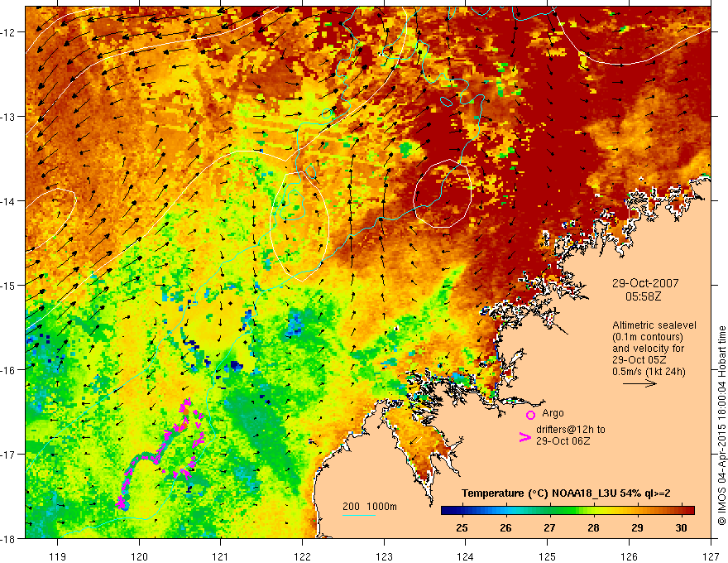Viewport: 728px width, 563px height.
Task: Click longitude axis label 122
Action: pyautogui.click(x=302, y=556)
